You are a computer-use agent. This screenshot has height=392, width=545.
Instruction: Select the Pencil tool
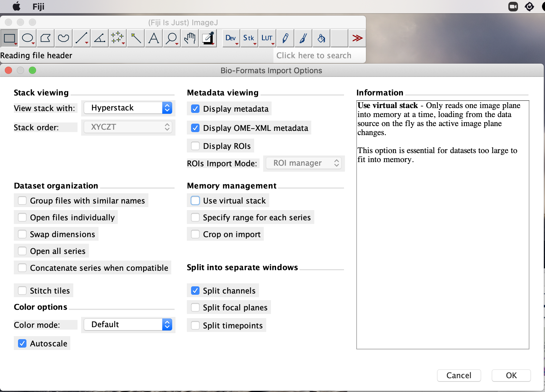coord(285,38)
